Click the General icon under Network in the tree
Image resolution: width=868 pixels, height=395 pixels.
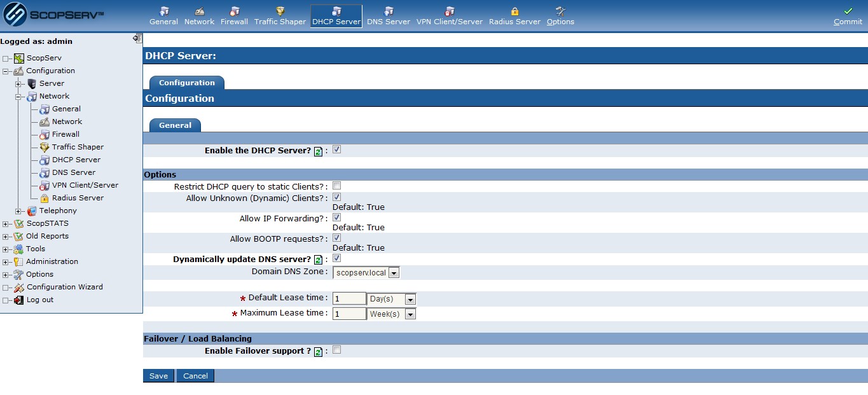click(45, 109)
